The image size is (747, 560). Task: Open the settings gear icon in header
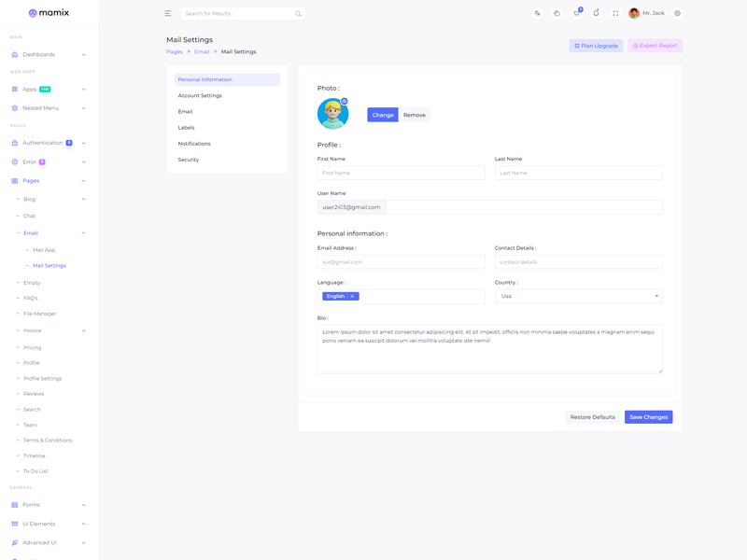[x=677, y=13]
